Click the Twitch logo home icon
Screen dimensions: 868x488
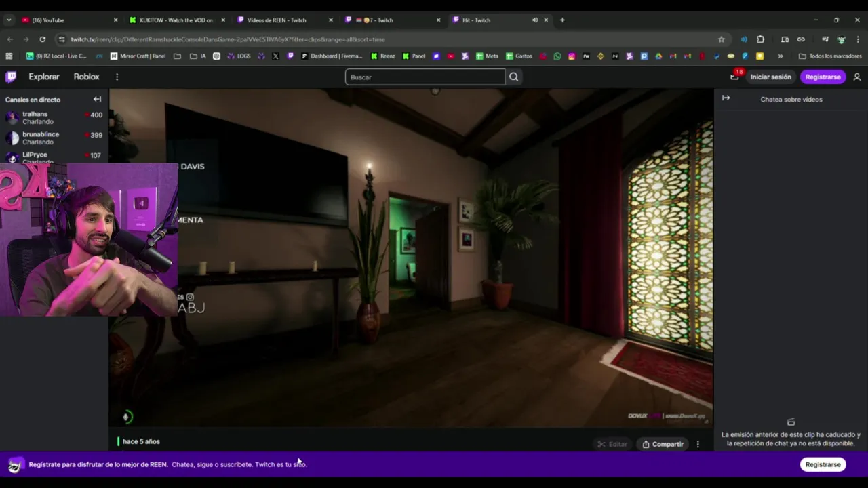[x=11, y=77]
